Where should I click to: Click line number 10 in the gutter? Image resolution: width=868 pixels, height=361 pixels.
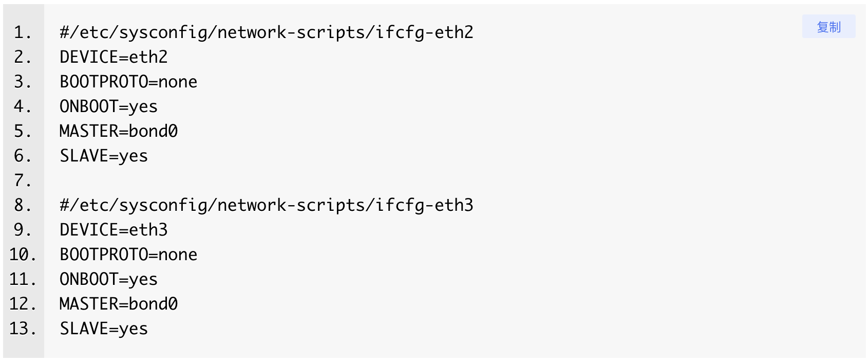point(23,255)
